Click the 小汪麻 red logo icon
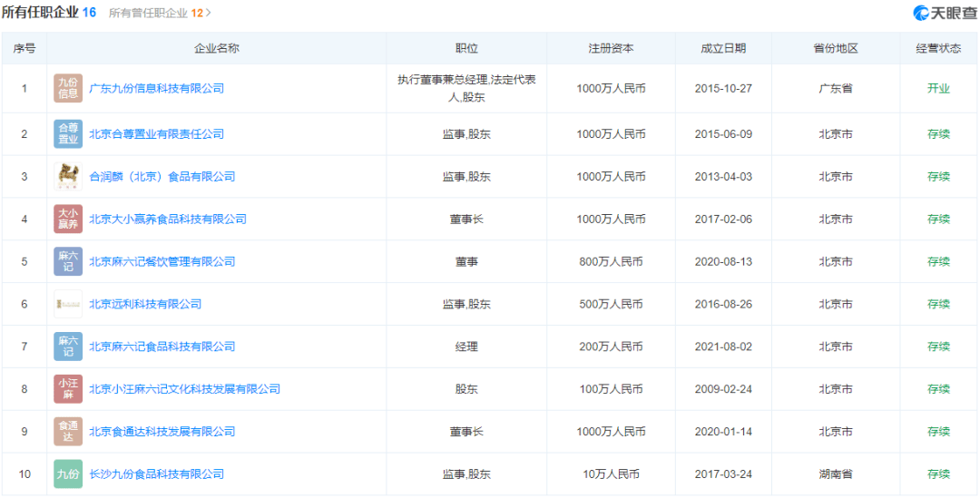 pyautogui.click(x=68, y=389)
